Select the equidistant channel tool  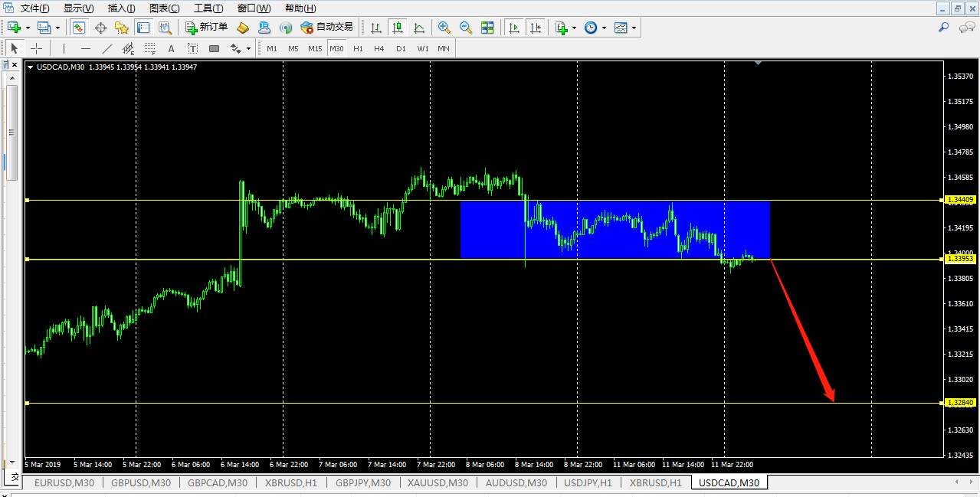click(x=129, y=48)
